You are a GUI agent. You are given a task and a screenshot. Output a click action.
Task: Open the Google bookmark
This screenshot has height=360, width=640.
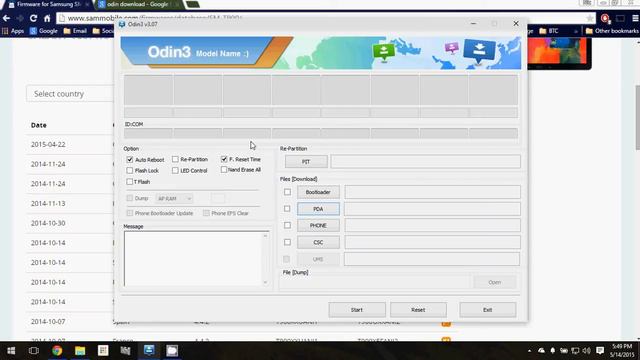(44, 31)
